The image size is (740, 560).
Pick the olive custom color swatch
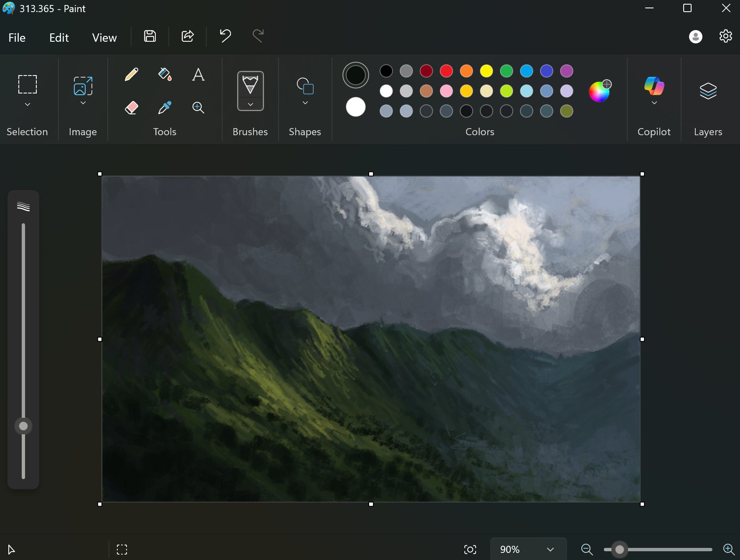click(x=567, y=111)
